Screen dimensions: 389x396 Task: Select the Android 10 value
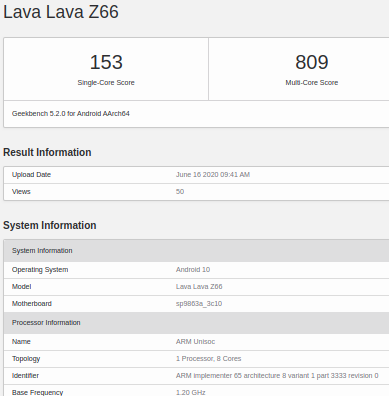coord(193,270)
